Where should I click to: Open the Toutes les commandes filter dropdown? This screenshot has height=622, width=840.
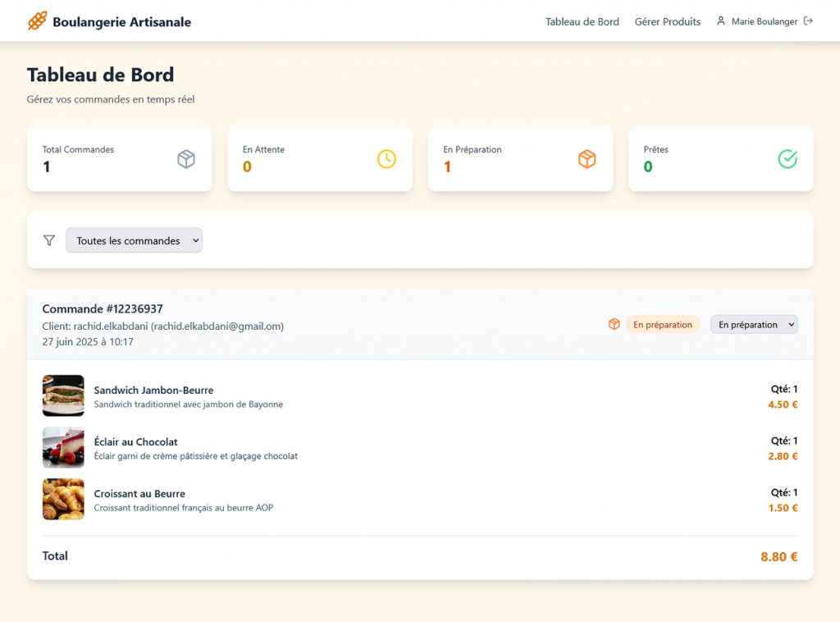pos(134,240)
